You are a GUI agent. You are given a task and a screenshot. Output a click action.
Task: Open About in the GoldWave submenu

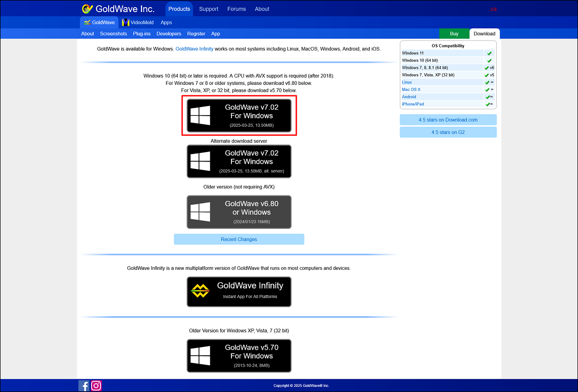pyautogui.click(x=87, y=33)
